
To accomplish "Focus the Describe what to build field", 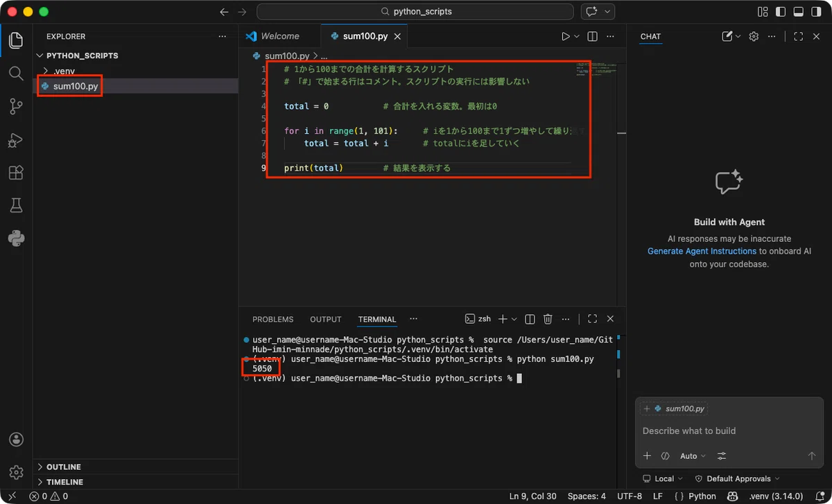I will click(728, 431).
